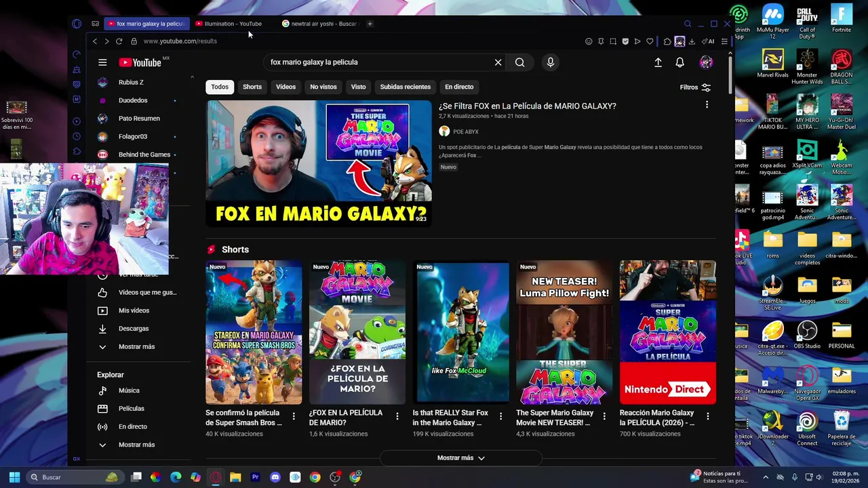Go forward with the browser forward arrow
Screen dimensions: 868x488
[x=106, y=41]
